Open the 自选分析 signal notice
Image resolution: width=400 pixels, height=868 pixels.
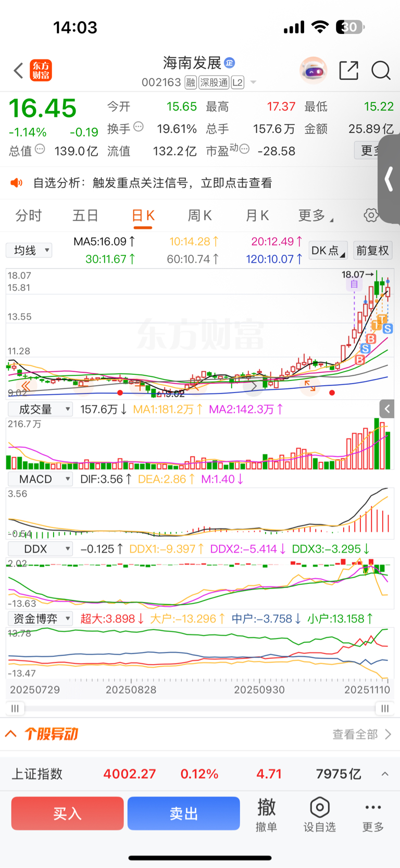pos(152,182)
